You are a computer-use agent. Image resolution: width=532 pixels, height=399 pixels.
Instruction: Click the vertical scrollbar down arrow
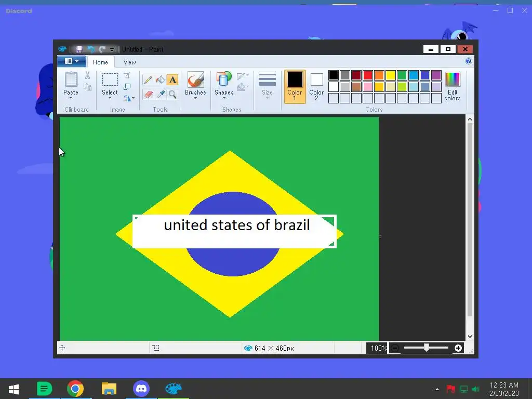click(x=470, y=337)
